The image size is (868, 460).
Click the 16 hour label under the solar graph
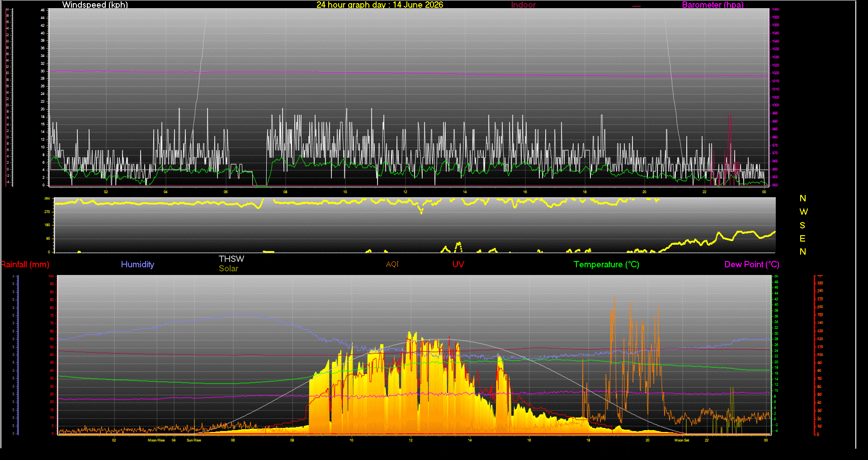(x=529, y=440)
